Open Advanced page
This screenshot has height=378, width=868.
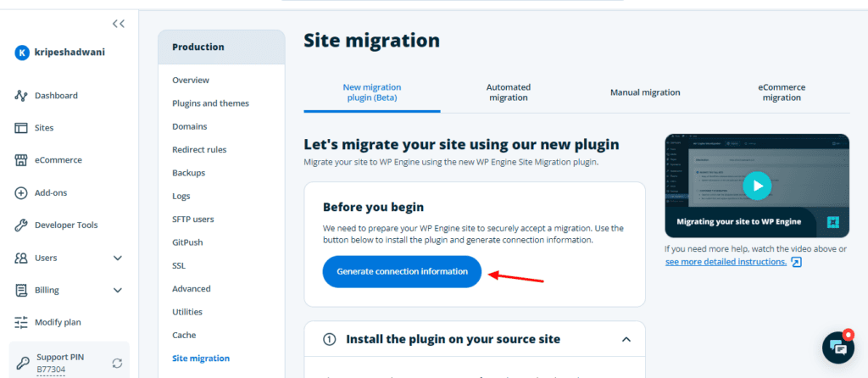pyautogui.click(x=191, y=289)
